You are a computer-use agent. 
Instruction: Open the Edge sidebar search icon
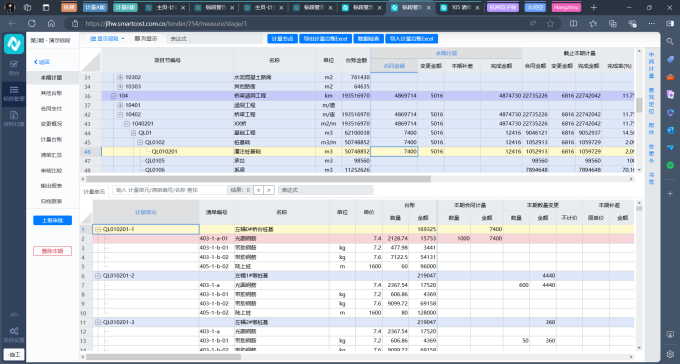pos(670,41)
